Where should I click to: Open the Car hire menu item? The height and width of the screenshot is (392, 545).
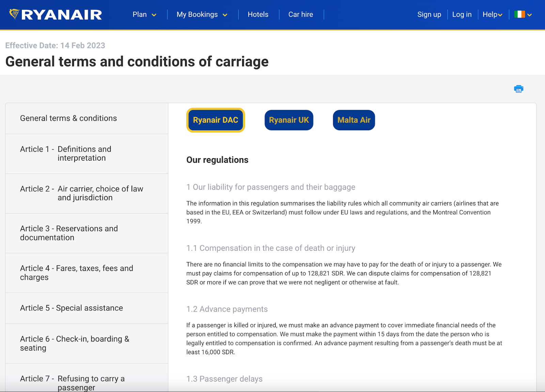coord(301,14)
